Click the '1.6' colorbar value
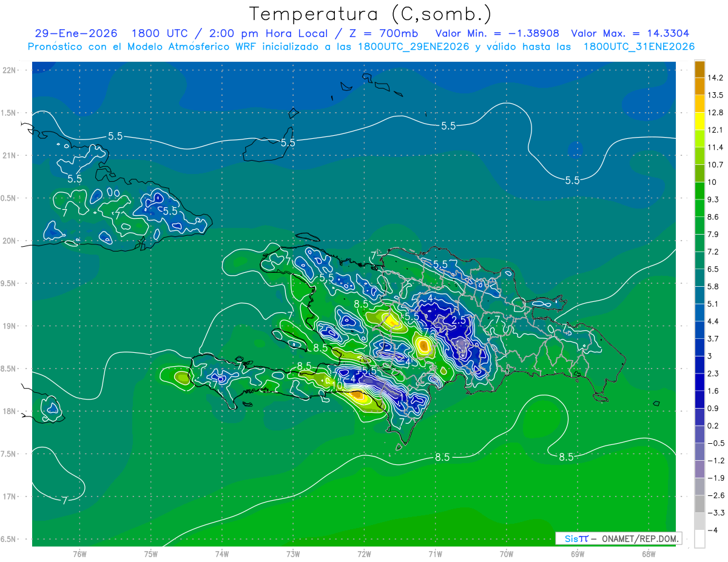 click(x=712, y=391)
